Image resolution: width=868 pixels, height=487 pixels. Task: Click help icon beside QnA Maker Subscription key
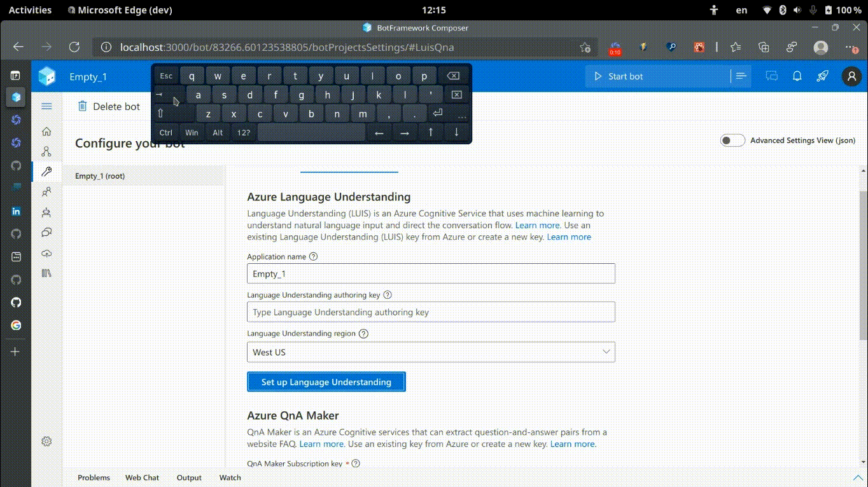point(356,463)
